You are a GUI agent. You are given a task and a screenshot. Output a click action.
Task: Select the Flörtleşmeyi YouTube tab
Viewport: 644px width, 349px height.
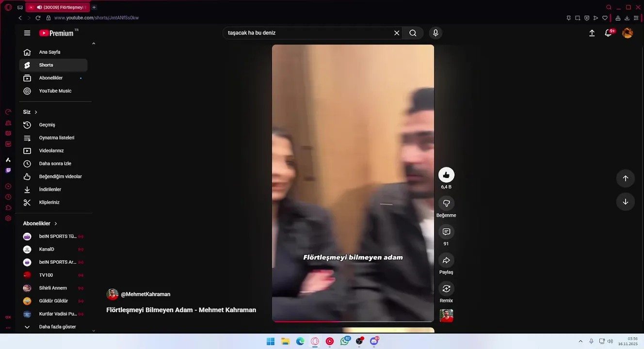pyautogui.click(x=57, y=7)
